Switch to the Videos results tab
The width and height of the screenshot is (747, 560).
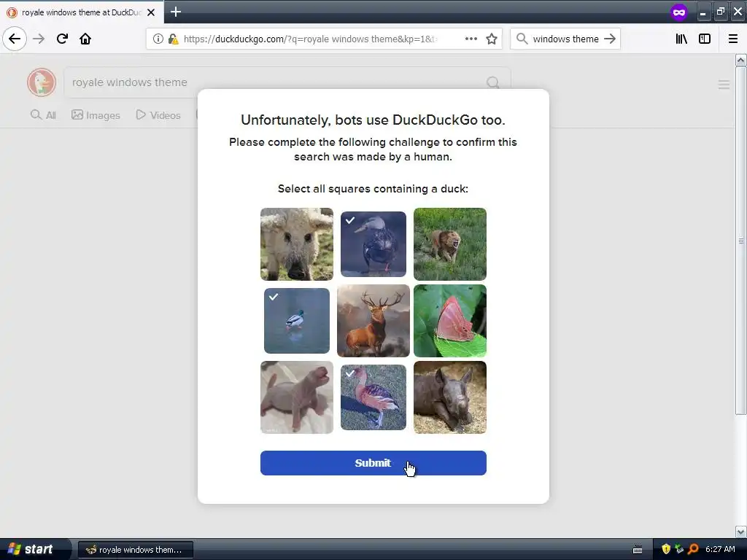[158, 114]
